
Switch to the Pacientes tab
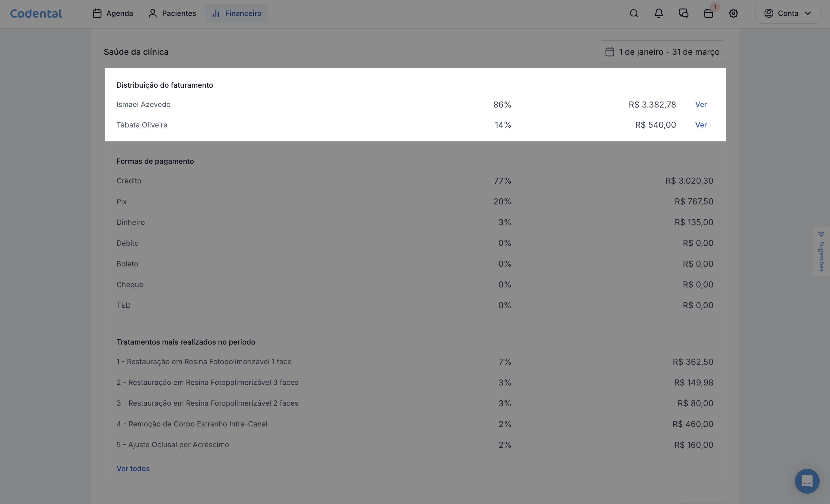(172, 13)
